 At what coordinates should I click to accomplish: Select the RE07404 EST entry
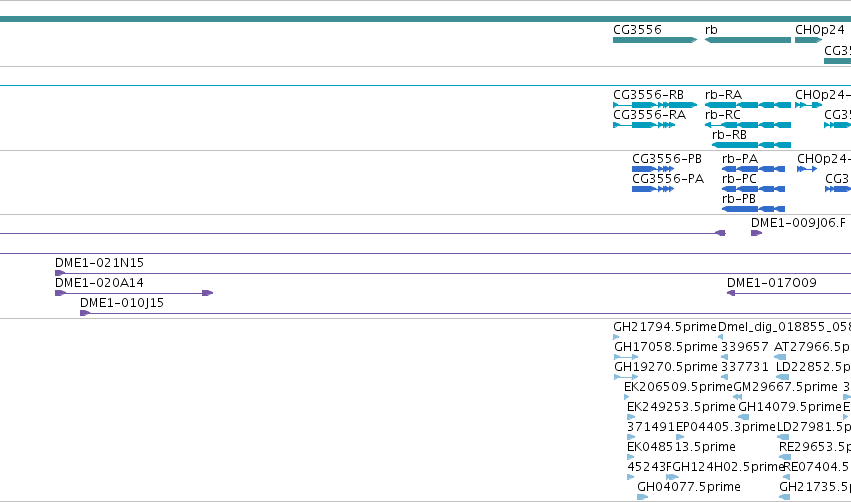[817, 467]
